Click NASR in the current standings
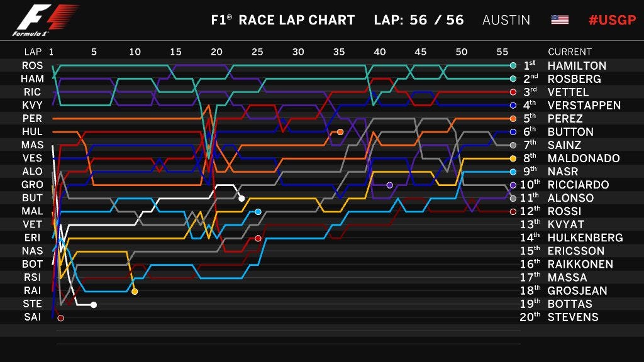The width and height of the screenshot is (644, 362). (563, 171)
